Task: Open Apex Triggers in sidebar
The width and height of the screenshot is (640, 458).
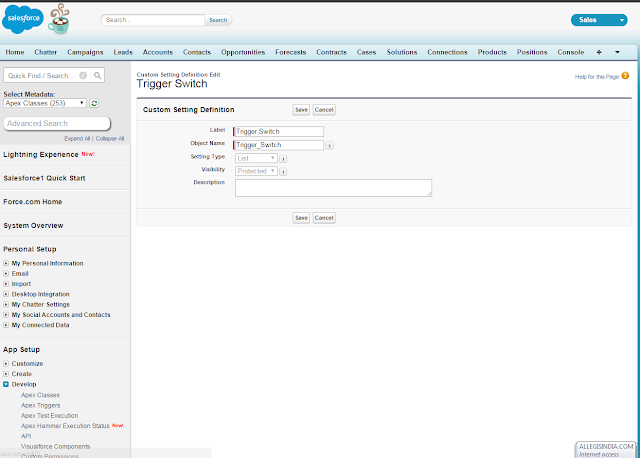Action: (41, 405)
